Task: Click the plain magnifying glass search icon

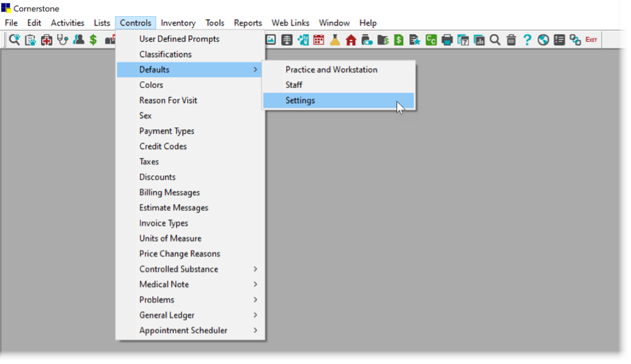Action: point(495,40)
